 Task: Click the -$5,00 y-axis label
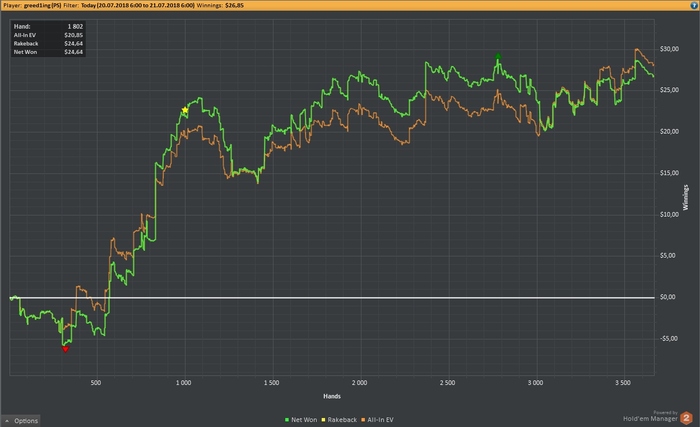point(668,339)
